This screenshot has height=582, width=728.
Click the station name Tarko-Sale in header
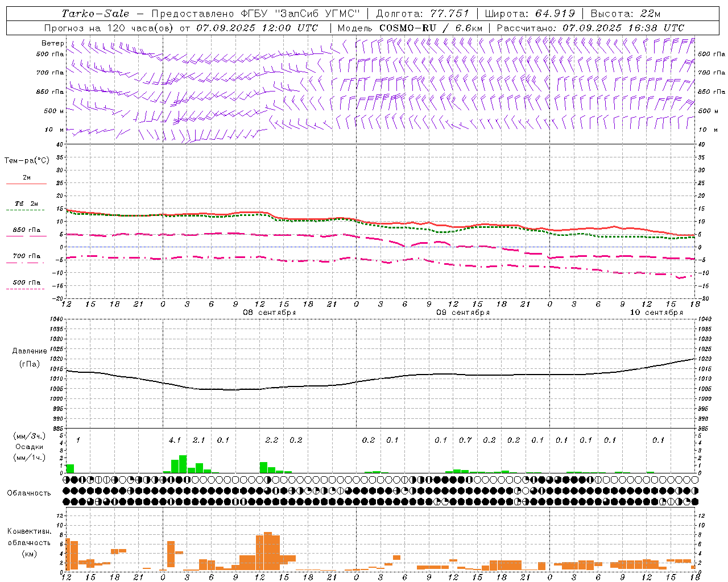point(95,14)
